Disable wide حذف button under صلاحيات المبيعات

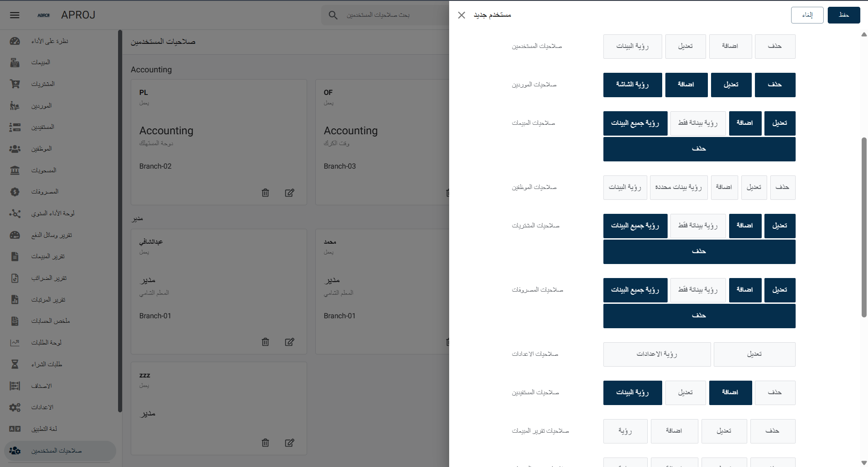(x=699, y=149)
